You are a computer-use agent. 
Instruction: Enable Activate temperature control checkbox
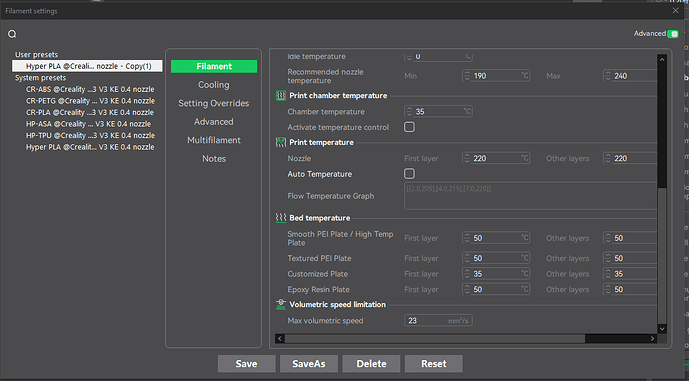(x=409, y=127)
